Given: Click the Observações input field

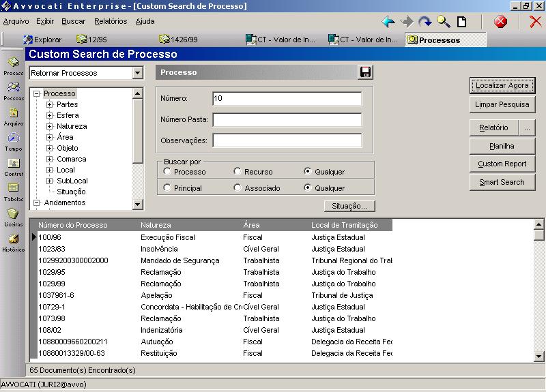Looking at the screenshot, I should tap(287, 140).
